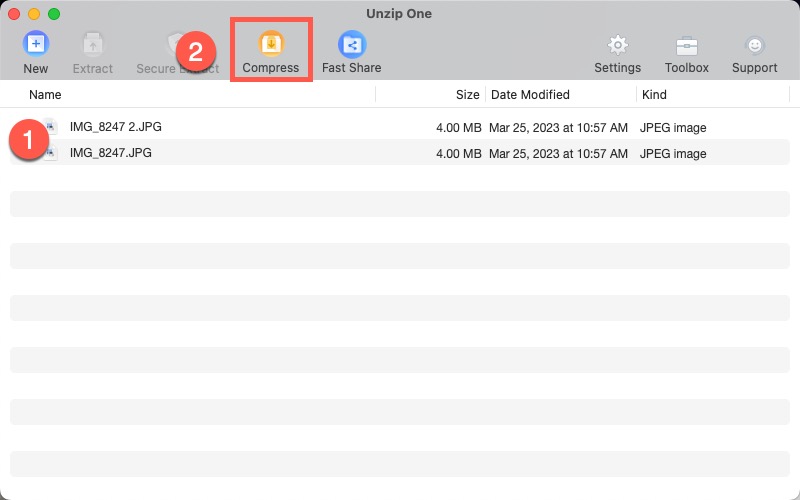
Task: Click the New archive icon
Action: tap(36, 45)
